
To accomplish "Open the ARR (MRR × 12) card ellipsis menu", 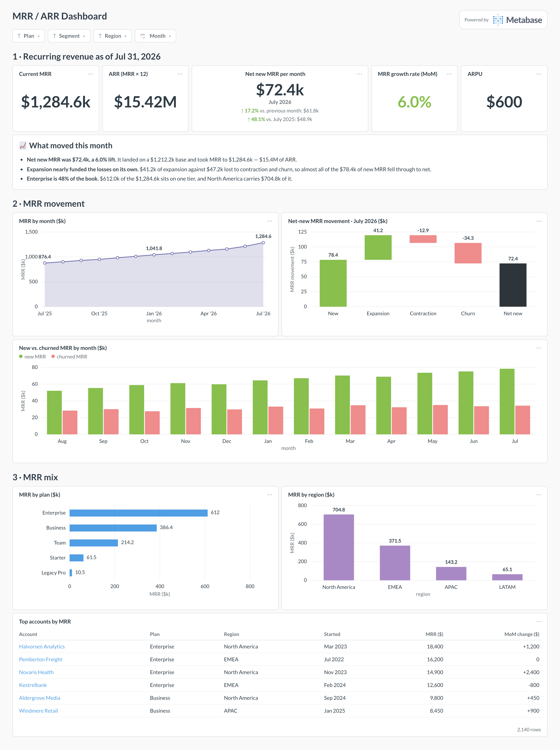I will click(180, 74).
